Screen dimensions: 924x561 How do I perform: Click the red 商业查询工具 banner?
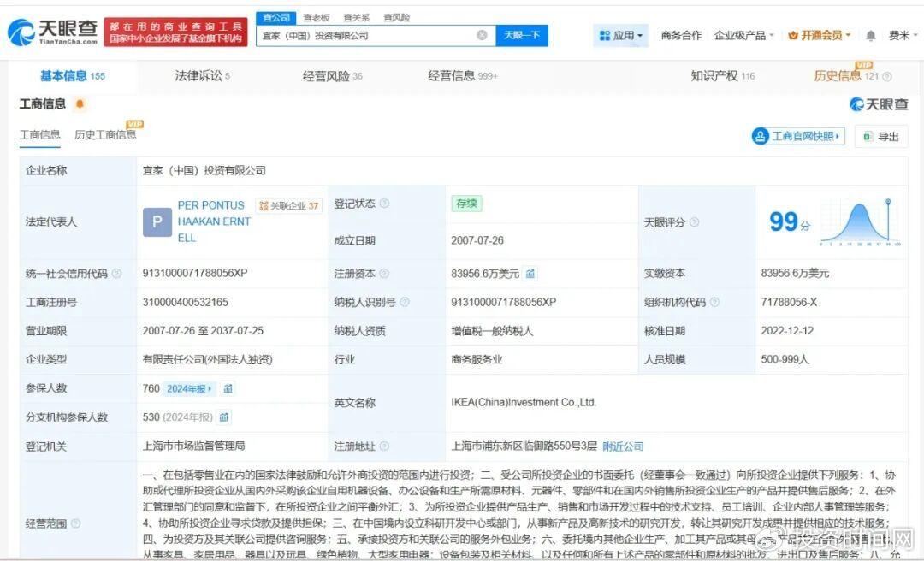[x=175, y=32]
